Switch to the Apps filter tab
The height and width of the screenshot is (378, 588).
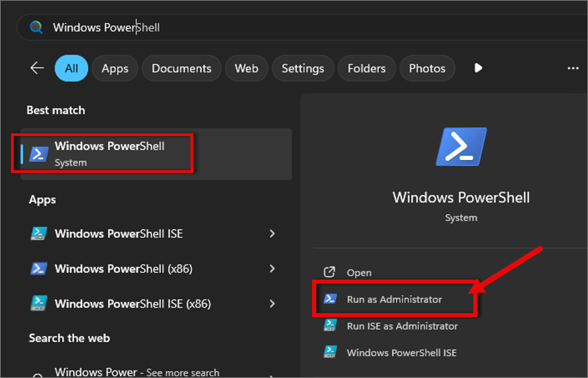[115, 68]
